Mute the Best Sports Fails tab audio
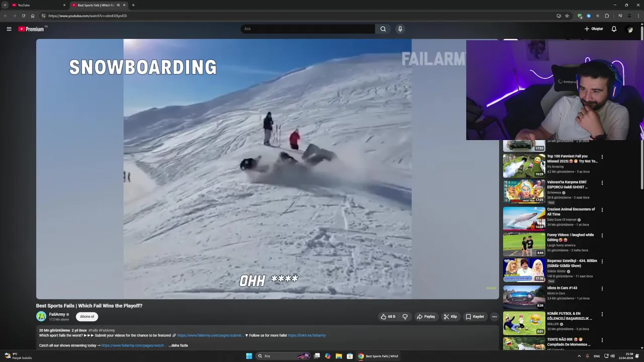Screen dimensions: 644x362 118,5
